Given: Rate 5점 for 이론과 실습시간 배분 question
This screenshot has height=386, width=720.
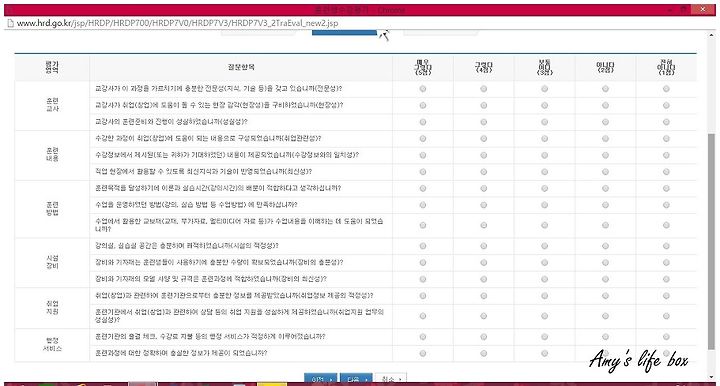Looking at the screenshot, I should [422, 188].
